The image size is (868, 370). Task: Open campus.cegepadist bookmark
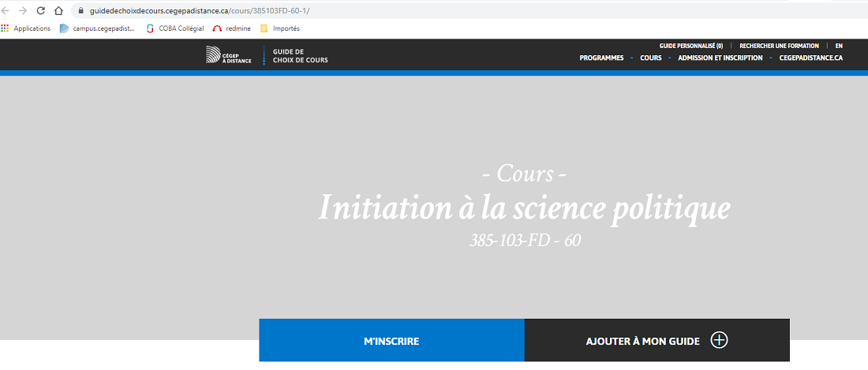click(x=97, y=28)
